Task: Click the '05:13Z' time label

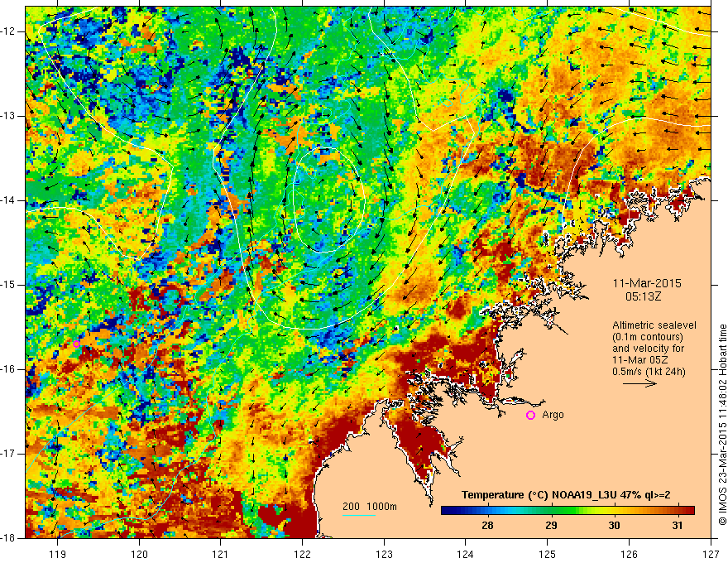Action: (x=643, y=296)
